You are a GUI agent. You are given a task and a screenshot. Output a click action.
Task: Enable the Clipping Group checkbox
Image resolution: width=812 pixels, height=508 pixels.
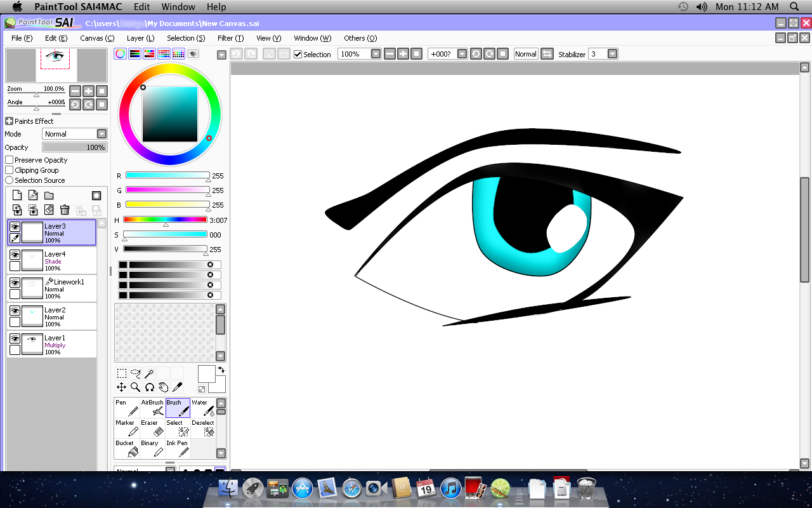pos(10,170)
